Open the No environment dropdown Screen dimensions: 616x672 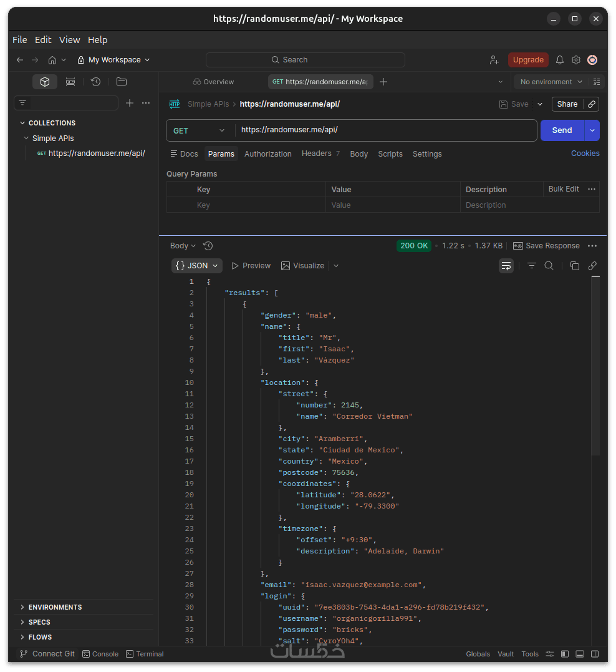pyautogui.click(x=551, y=82)
